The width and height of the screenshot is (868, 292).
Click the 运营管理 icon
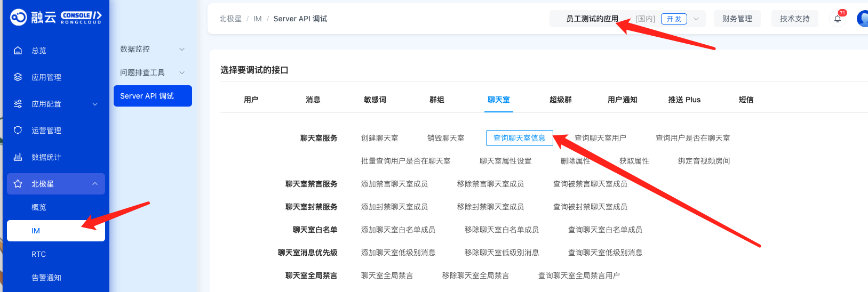pyautogui.click(x=18, y=131)
